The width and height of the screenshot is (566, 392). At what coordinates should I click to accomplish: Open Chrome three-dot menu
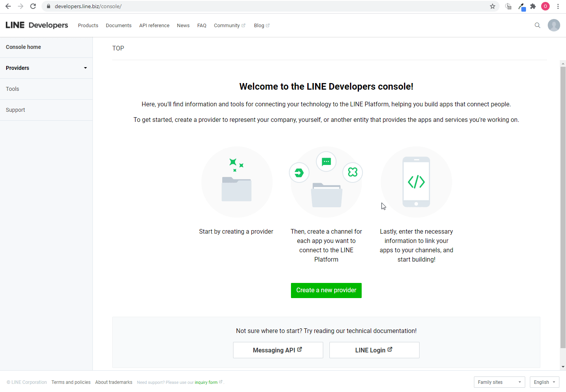tap(558, 6)
